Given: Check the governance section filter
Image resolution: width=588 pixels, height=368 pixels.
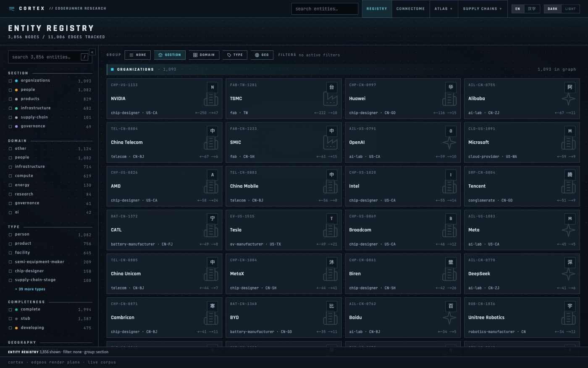Looking at the screenshot, I should coord(10,126).
